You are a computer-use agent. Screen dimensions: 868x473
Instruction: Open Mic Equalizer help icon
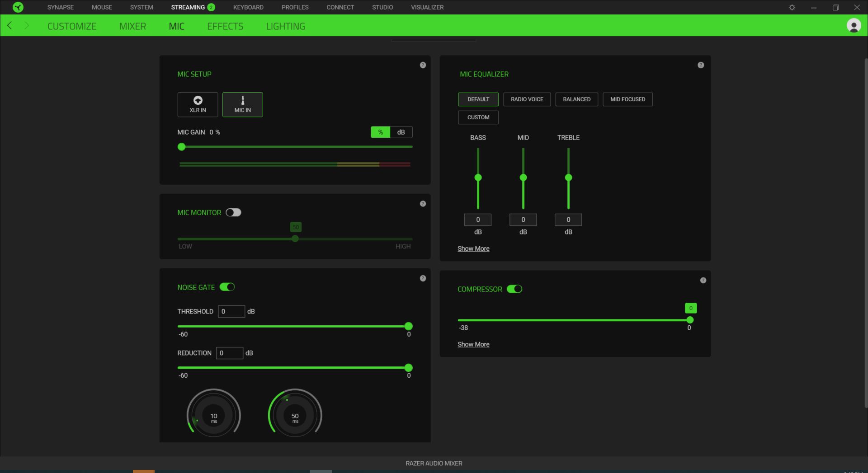[x=701, y=65]
